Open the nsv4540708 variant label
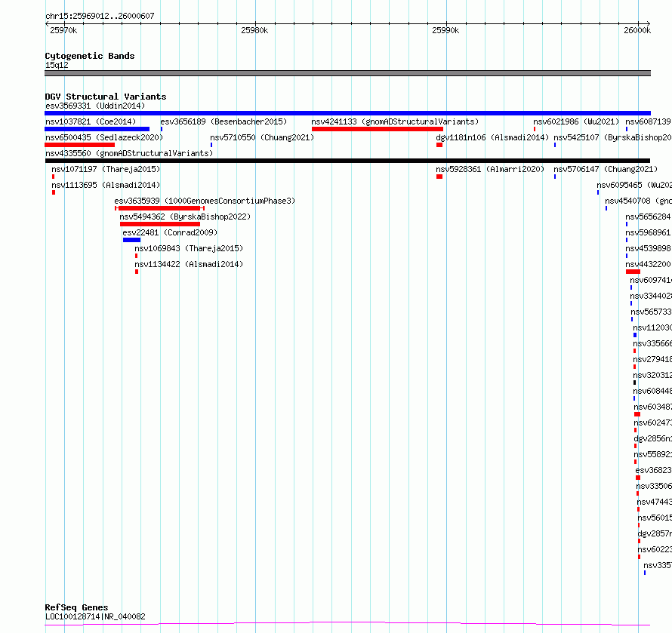 pyautogui.click(x=638, y=201)
